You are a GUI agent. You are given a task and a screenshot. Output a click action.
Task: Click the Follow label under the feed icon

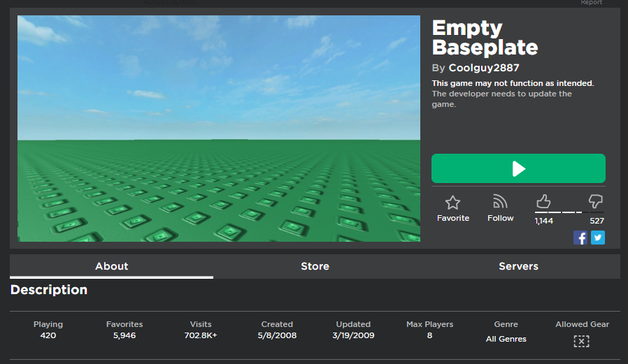[x=500, y=218]
